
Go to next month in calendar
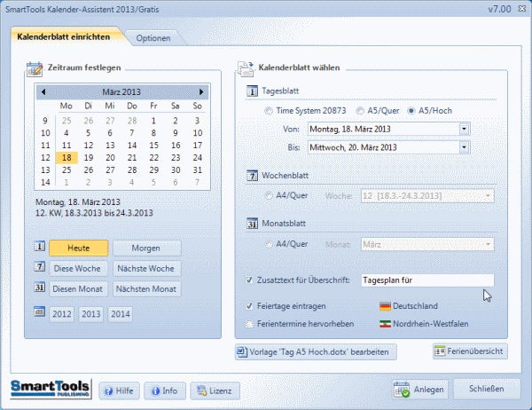coord(201,91)
